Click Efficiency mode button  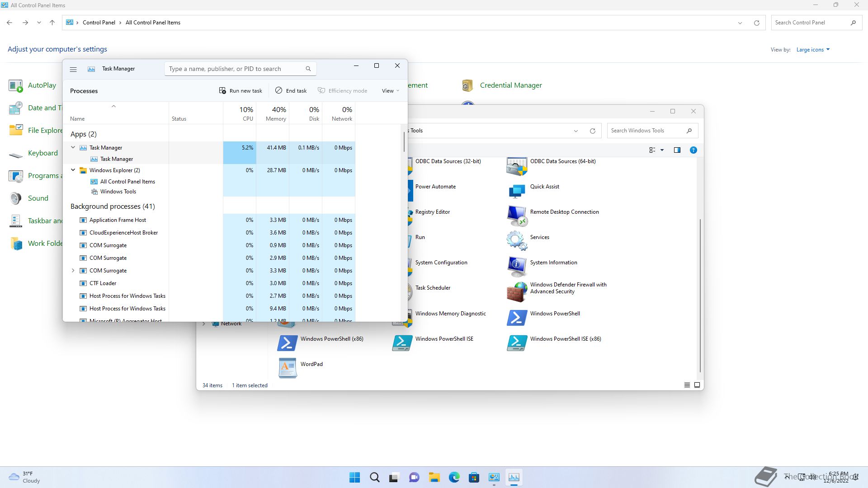tap(343, 91)
